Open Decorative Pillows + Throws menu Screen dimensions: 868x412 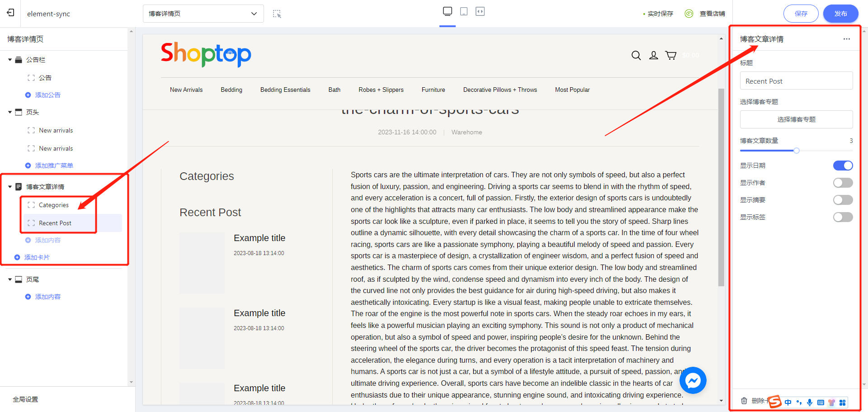pos(500,90)
